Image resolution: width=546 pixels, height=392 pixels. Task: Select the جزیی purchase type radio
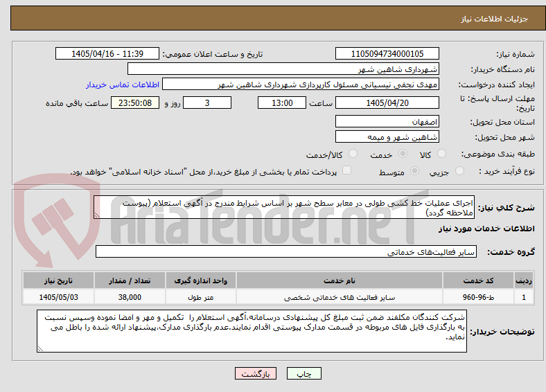tap(459, 171)
